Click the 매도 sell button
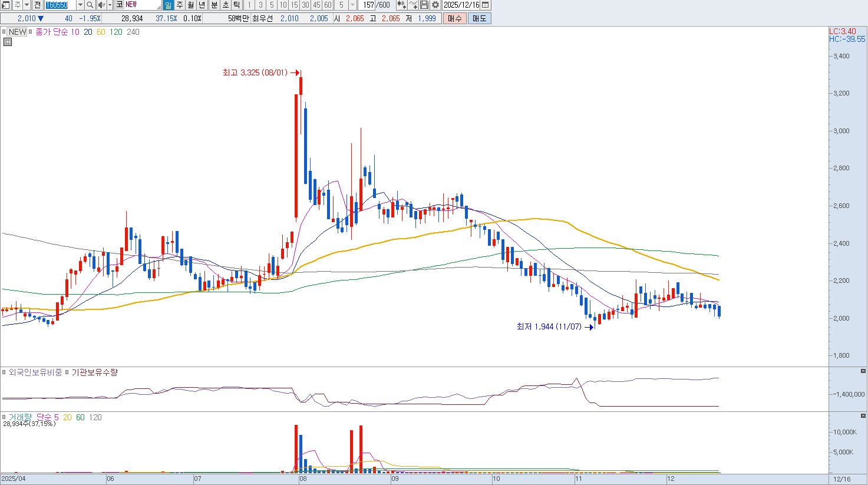Image resolution: width=868 pixels, height=485 pixels. [479, 18]
